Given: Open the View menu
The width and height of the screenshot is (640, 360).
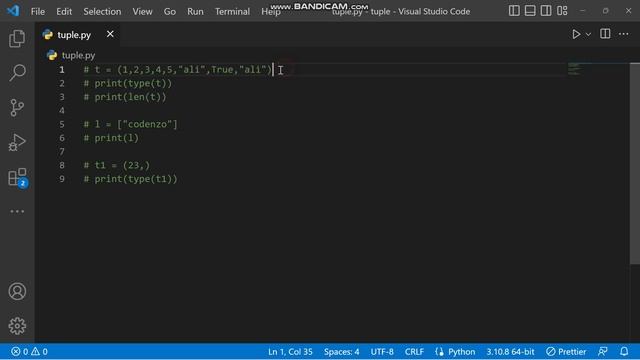Looking at the screenshot, I should 142,11.
